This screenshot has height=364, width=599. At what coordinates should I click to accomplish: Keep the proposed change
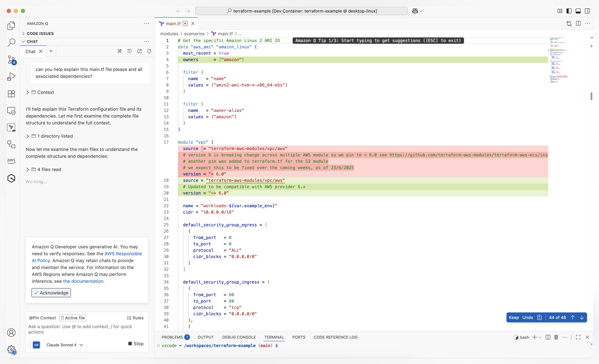click(514, 317)
